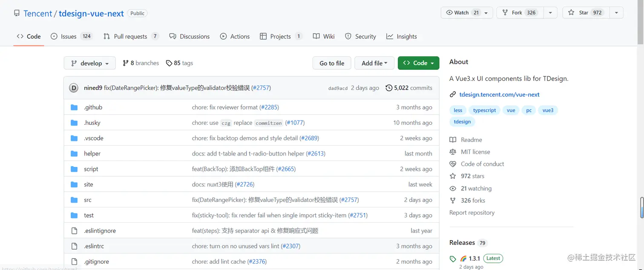644x270 pixels.
Task: Open the green Code dropdown button
Action: pyautogui.click(x=418, y=63)
